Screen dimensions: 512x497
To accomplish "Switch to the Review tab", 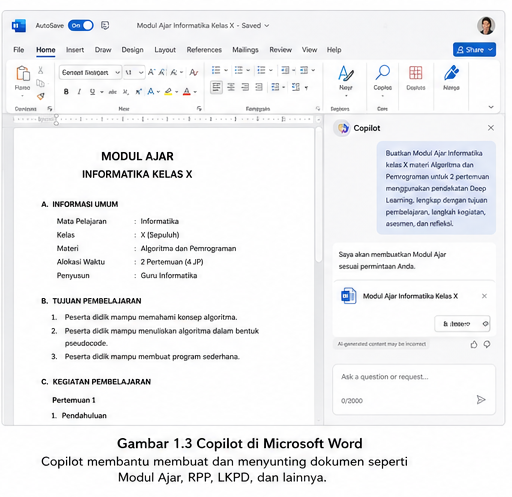I will tap(280, 50).
